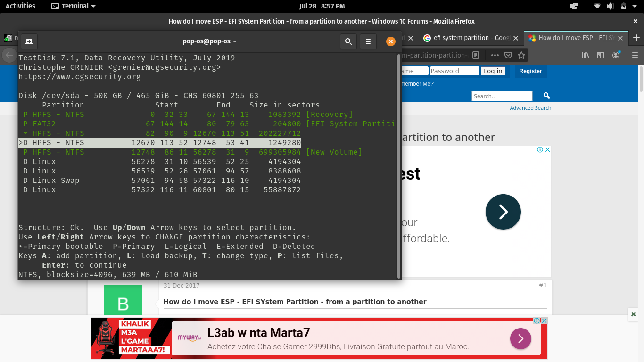
Task: Click the green B user avatar
Action: [123, 300]
